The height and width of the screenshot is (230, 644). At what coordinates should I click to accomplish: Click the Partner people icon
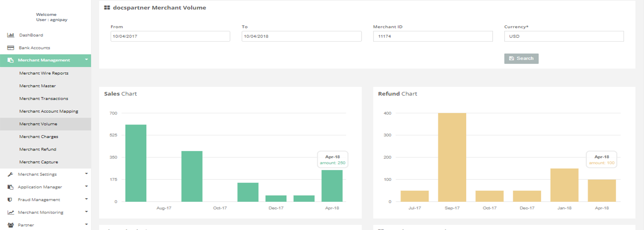pos(10,225)
